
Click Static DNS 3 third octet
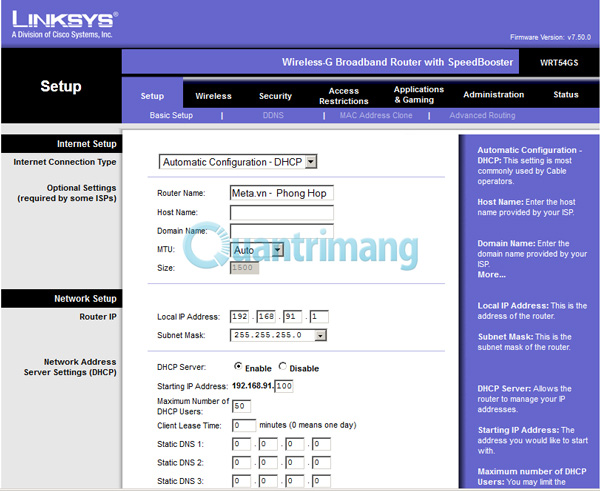click(295, 481)
